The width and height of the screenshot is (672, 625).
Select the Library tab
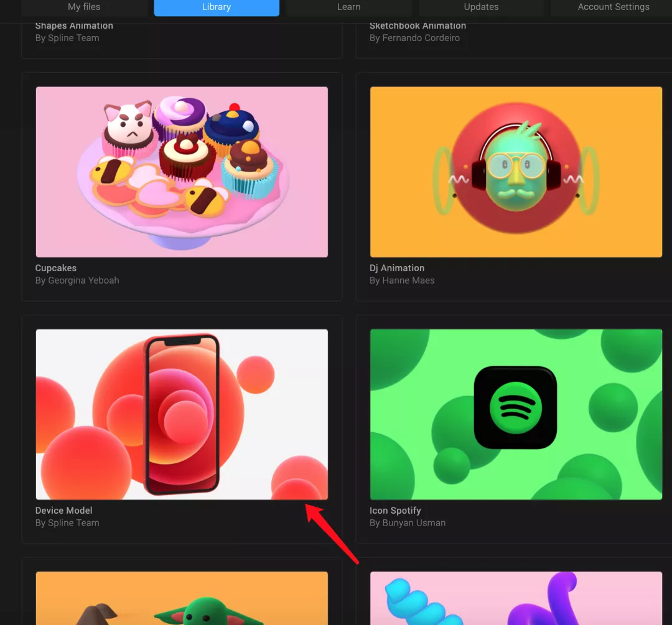pos(217,7)
